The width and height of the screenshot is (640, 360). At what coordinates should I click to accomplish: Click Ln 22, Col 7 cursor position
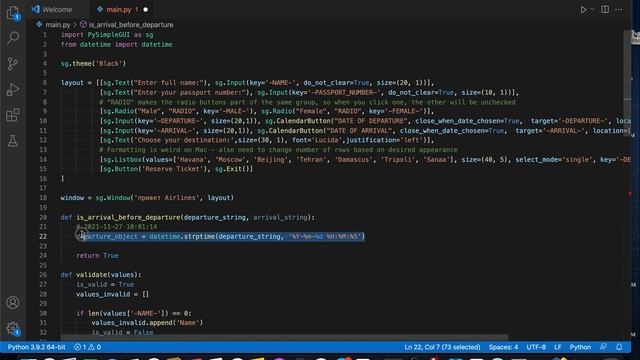click(442, 347)
